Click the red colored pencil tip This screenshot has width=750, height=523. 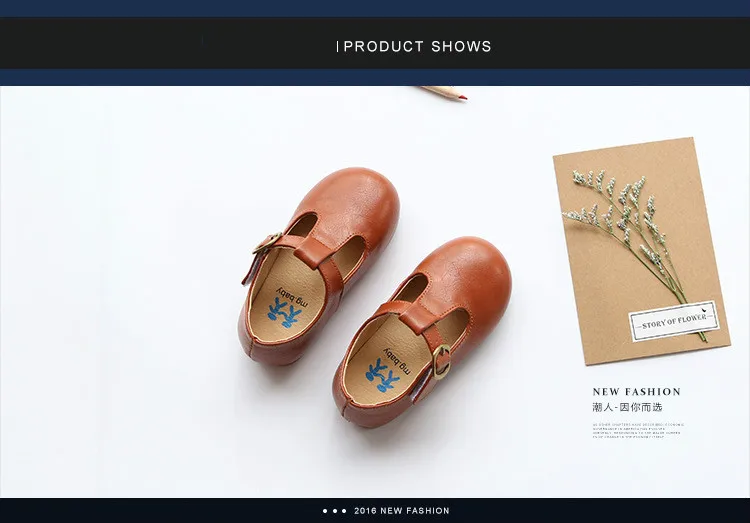(x=462, y=98)
